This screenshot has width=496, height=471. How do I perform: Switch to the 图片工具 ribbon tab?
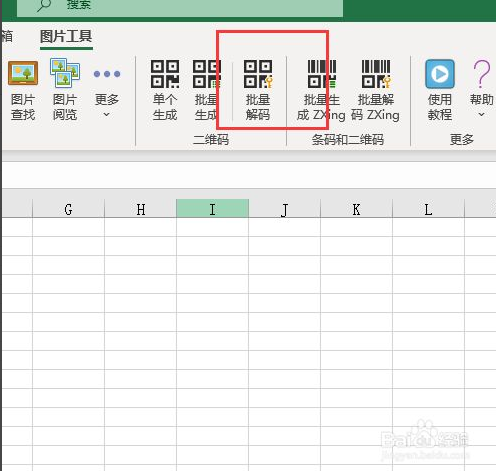(x=66, y=37)
